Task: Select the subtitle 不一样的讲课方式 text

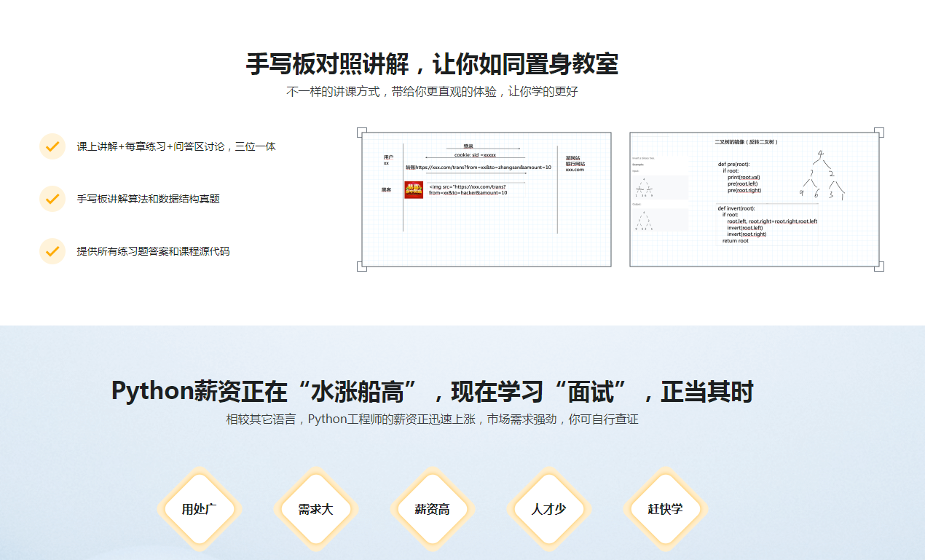Action: tap(432, 92)
